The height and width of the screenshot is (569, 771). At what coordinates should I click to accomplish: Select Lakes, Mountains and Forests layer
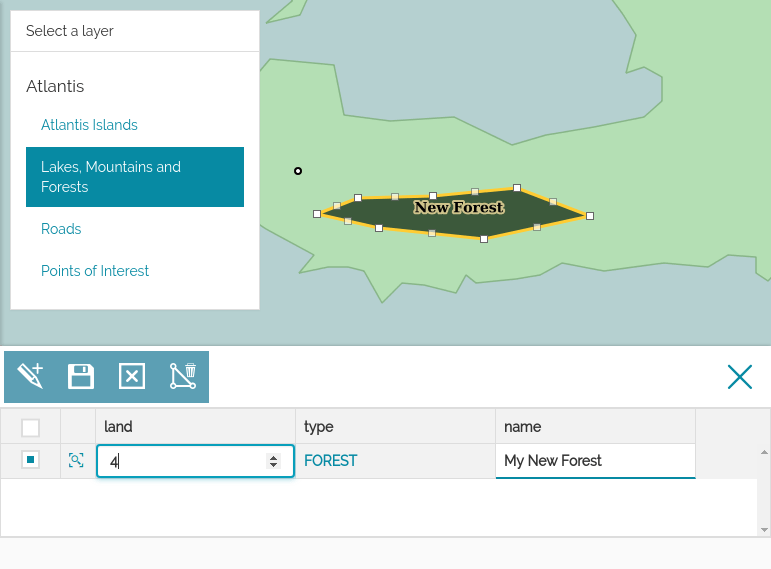[x=135, y=177]
